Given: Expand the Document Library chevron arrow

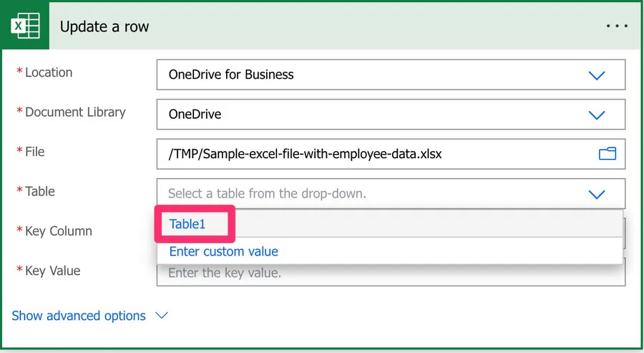Looking at the screenshot, I should (x=596, y=115).
